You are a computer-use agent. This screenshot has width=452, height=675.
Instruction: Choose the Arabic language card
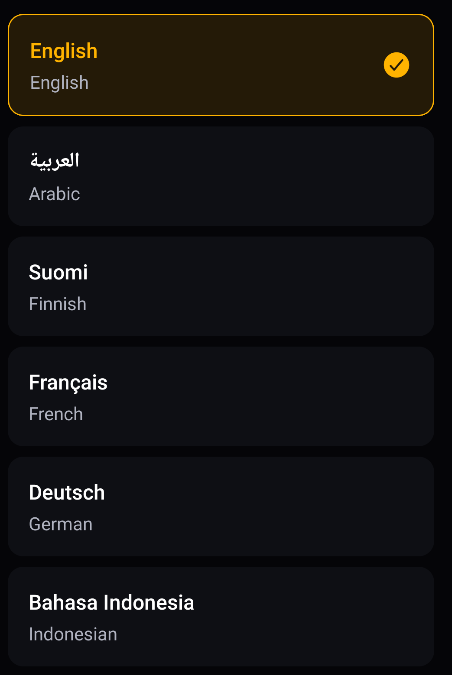[x=221, y=176]
